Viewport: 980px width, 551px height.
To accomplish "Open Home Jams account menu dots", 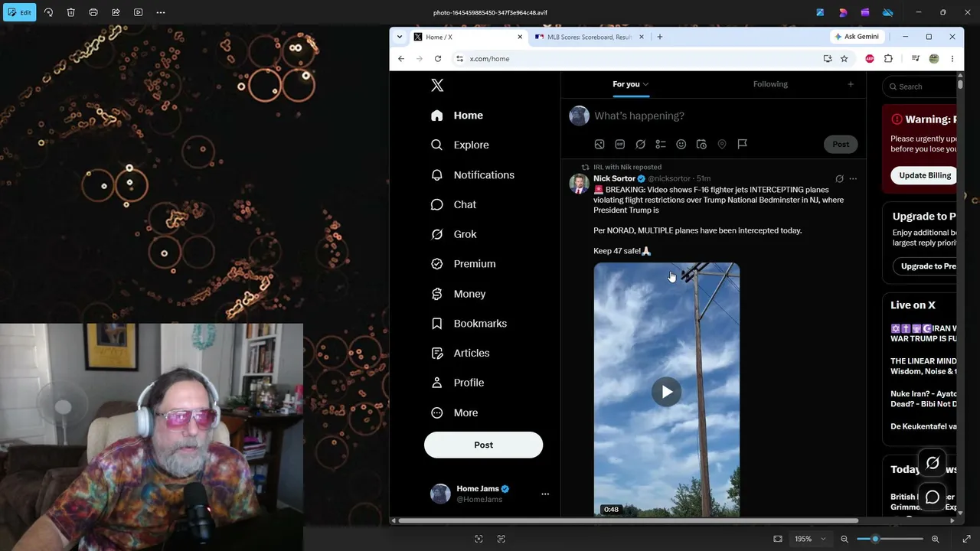I will click(545, 494).
